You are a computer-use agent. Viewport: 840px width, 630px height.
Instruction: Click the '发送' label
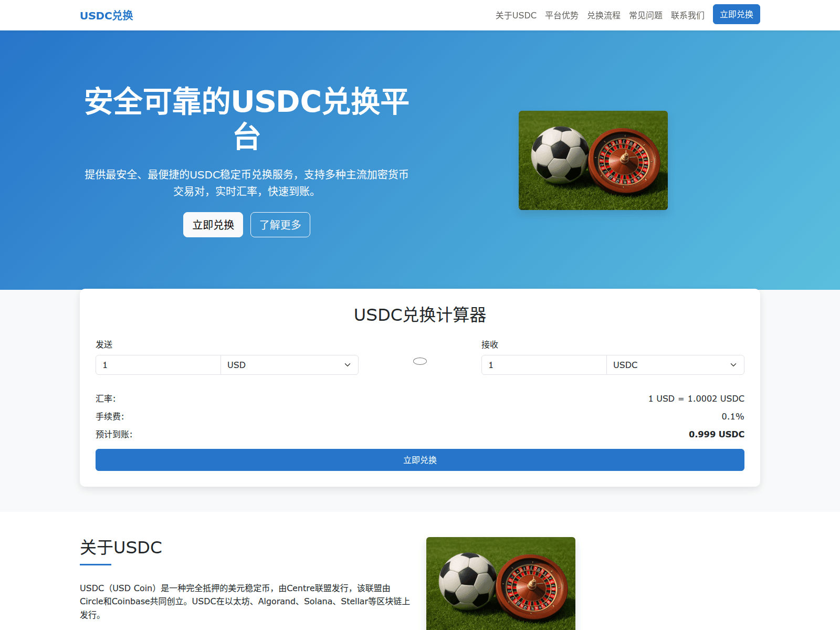coord(104,344)
